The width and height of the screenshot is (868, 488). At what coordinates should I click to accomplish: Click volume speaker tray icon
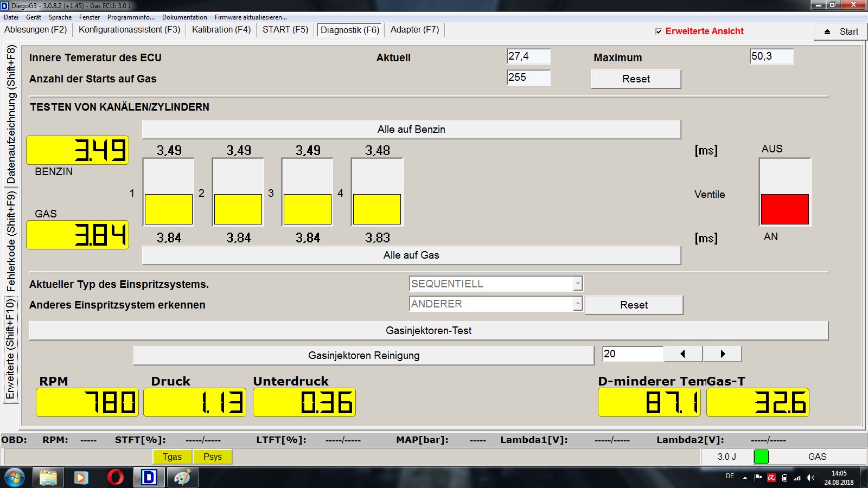pos(810,478)
